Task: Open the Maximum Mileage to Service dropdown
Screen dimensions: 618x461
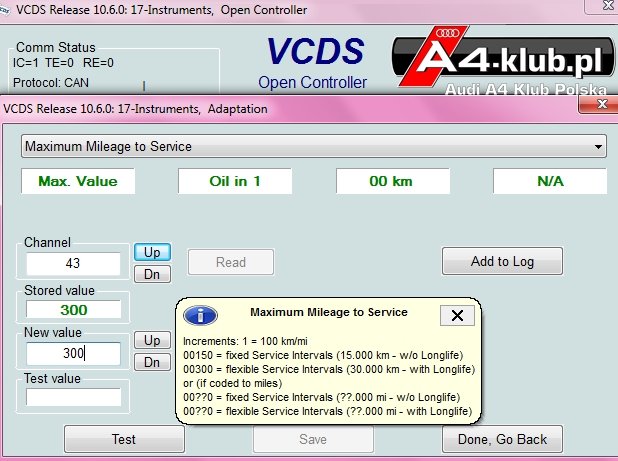Action: (313, 147)
